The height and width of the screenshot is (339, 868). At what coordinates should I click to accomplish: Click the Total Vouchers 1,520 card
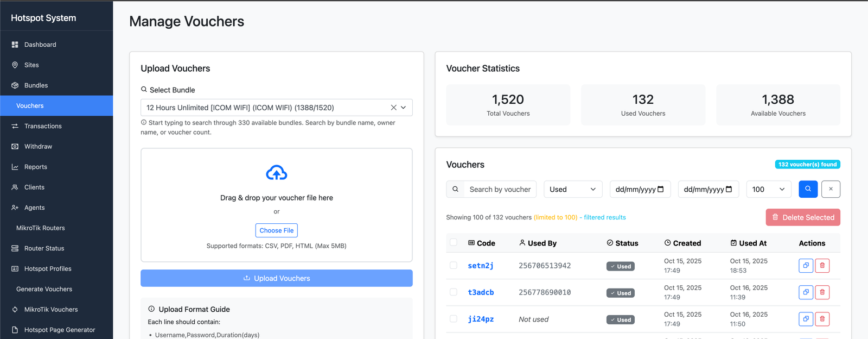pos(508,105)
